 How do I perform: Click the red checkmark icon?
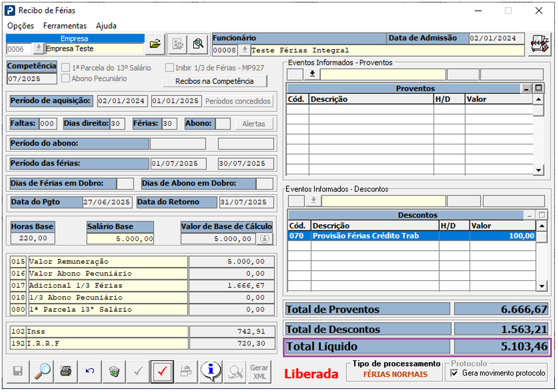click(x=161, y=371)
